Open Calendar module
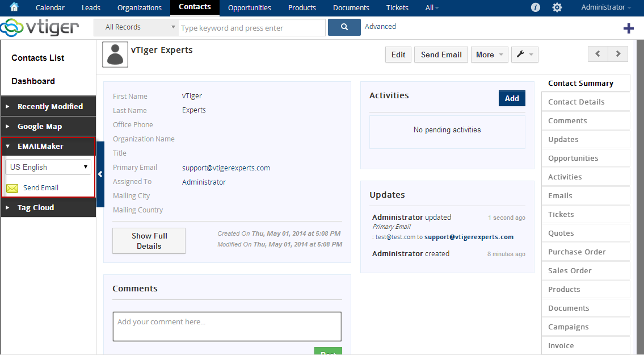 50,7
